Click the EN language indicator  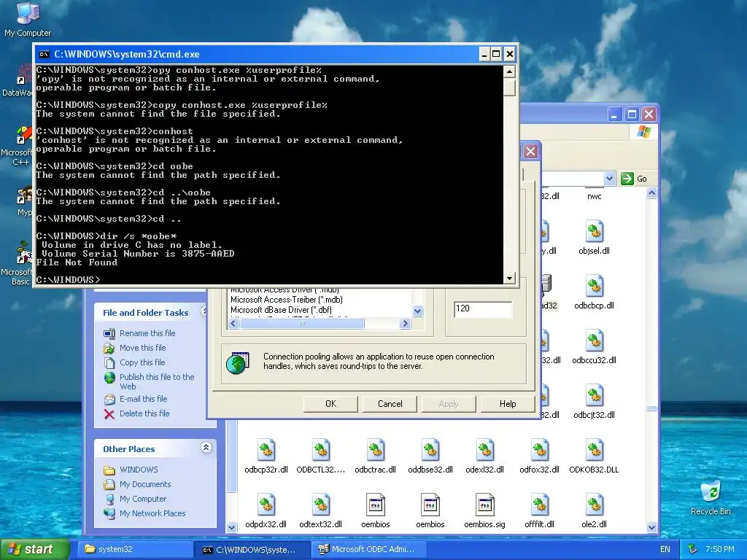click(x=665, y=549)
